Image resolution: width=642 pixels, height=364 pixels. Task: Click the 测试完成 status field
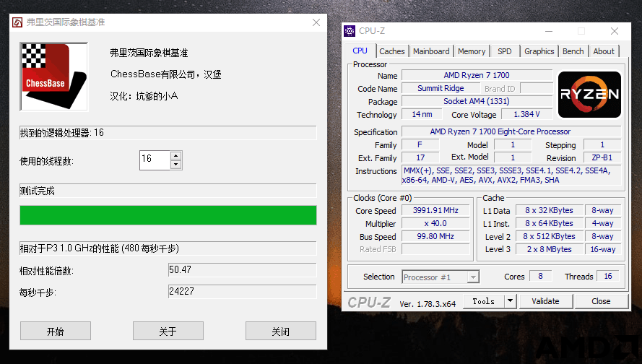coord(168,191)
